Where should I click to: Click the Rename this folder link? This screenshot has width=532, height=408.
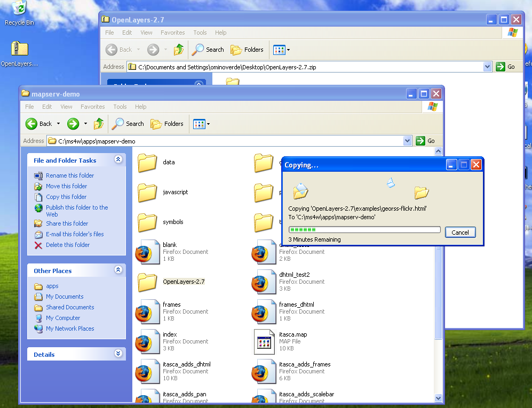pyautogui.click(x=70, y=175)
